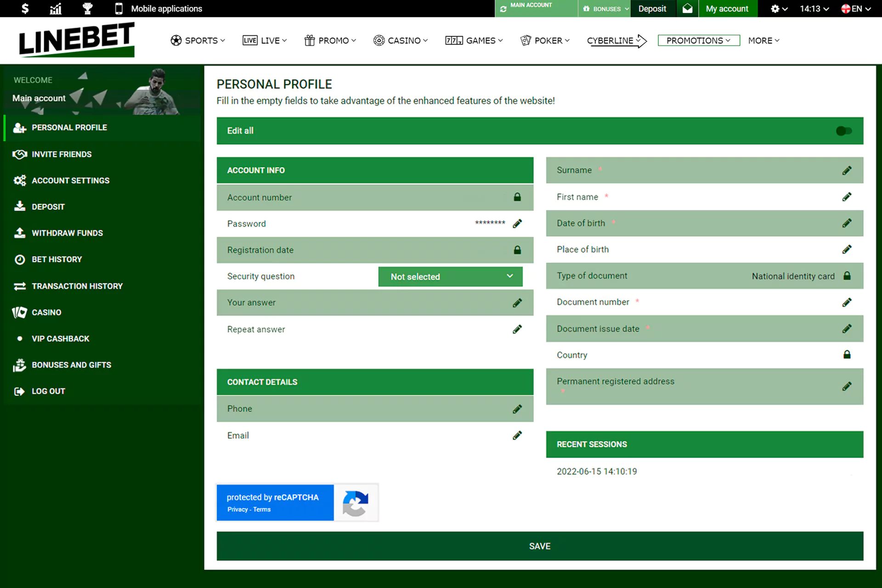Click the Recent Sessions header
882x588 pixels.
click(704, 444)
